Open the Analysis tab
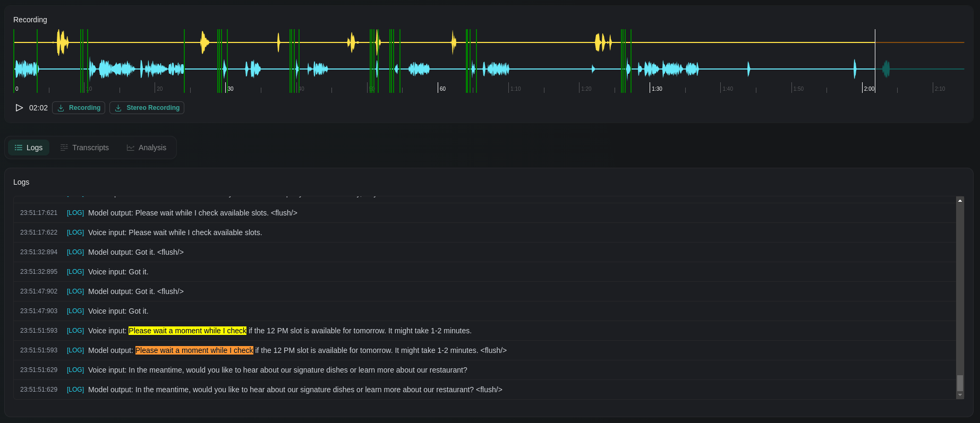 tap(147, 148)
